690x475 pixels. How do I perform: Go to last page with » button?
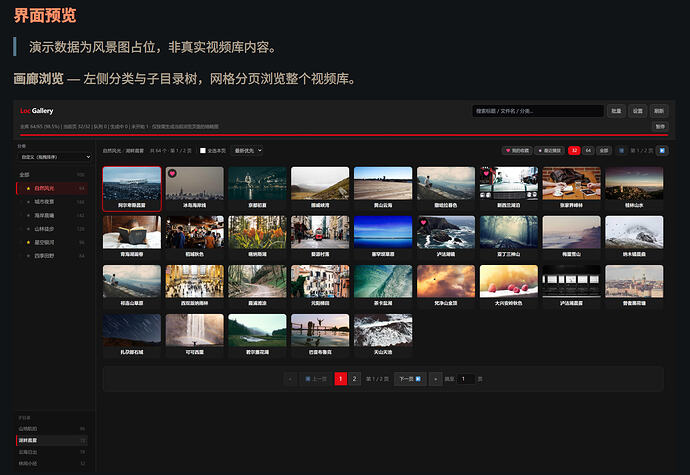tap(435, 379)
